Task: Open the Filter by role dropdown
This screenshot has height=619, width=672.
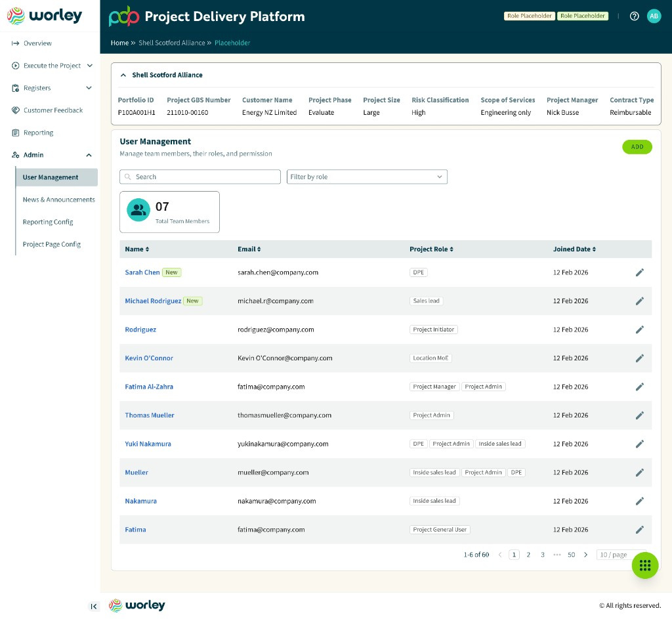Action: (367, 177)
